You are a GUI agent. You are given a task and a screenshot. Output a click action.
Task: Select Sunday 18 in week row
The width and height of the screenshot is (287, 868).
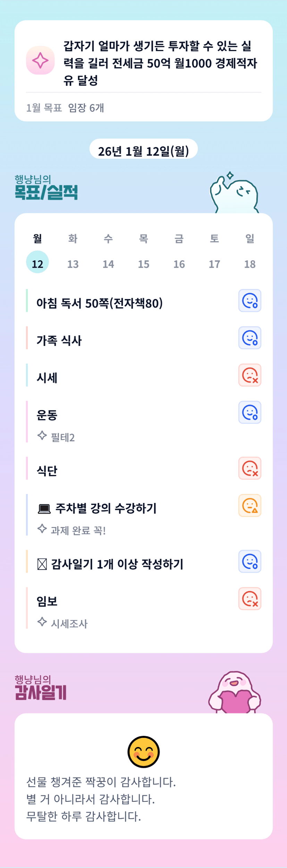coord(250,264)
